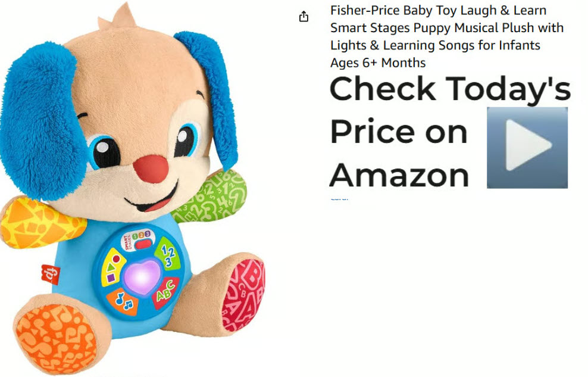Screen dimensions: 588x377
Task: Click the tuft of hair atop puppy's head
Action: click(x=118, y=18)
